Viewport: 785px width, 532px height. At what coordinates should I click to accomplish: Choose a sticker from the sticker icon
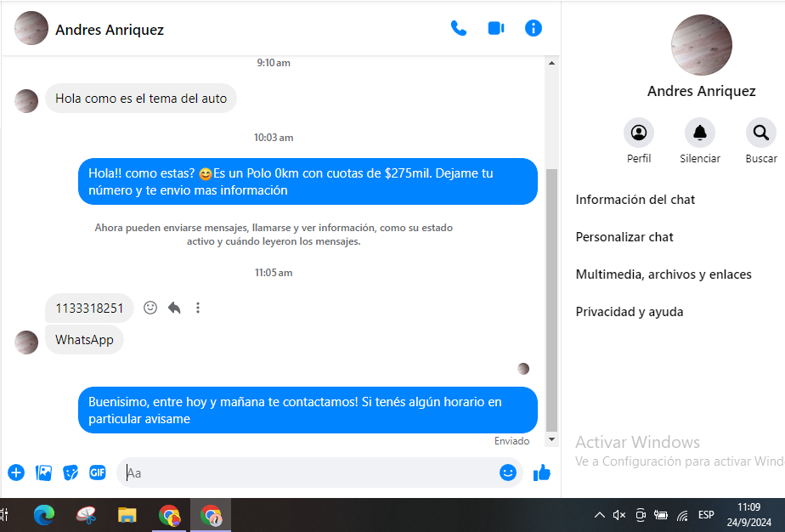(x=71, y=473)
